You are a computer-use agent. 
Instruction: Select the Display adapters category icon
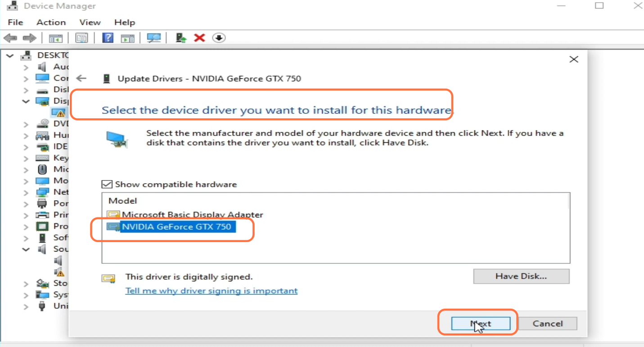42,101
